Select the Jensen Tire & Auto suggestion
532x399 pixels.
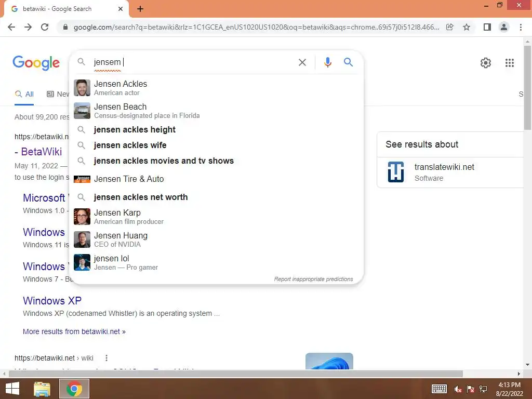click(216, 179)
